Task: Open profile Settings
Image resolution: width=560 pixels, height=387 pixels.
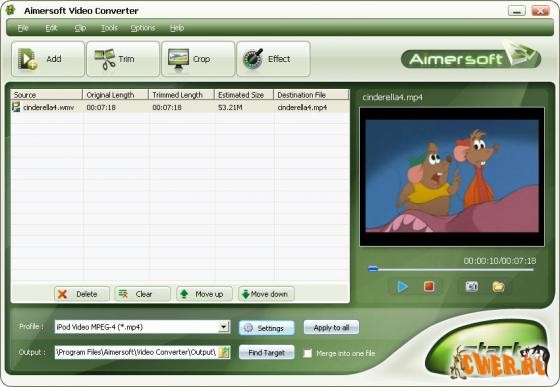Action: [266, 328]
